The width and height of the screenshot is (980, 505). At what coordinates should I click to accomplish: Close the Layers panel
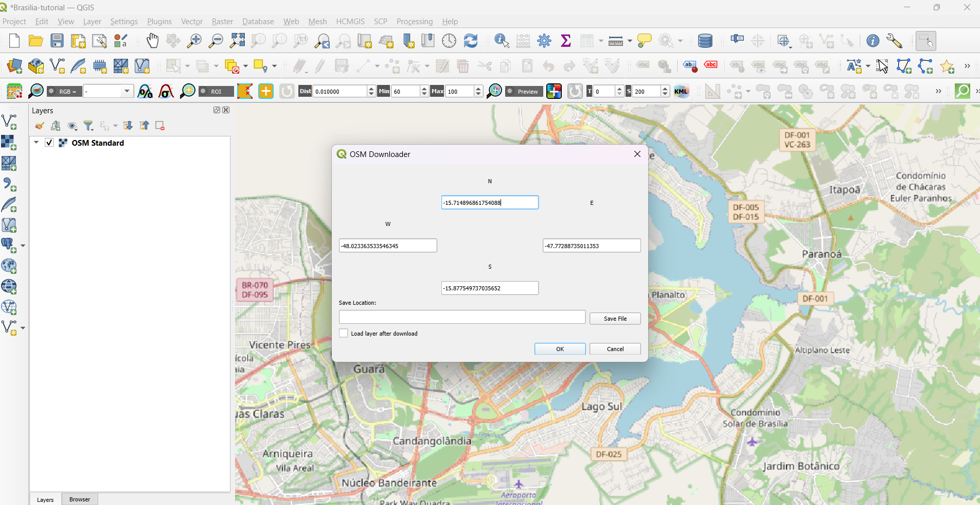(226, 110)
